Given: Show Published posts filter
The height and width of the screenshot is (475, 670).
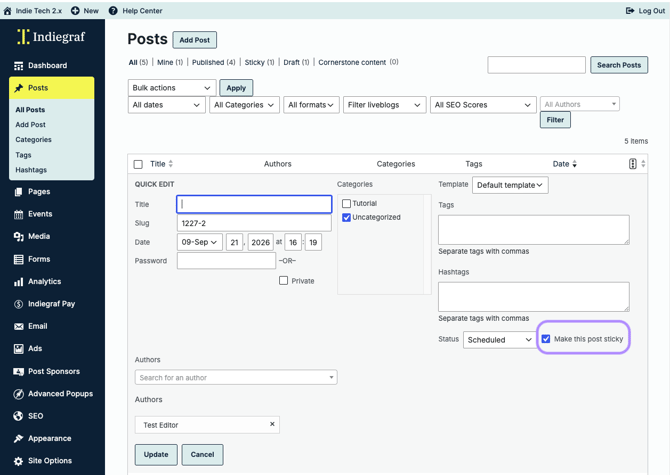Looking at the screenshot, I should point(213,62).
